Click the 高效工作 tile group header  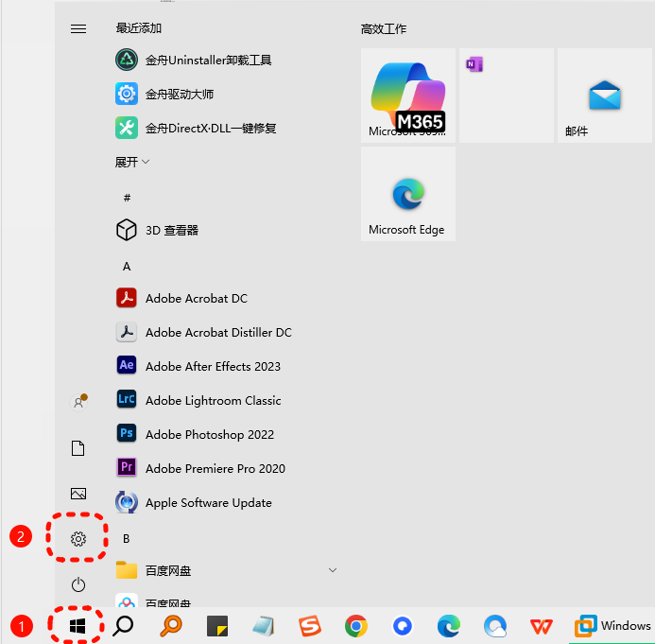click(x=384, y=28)
